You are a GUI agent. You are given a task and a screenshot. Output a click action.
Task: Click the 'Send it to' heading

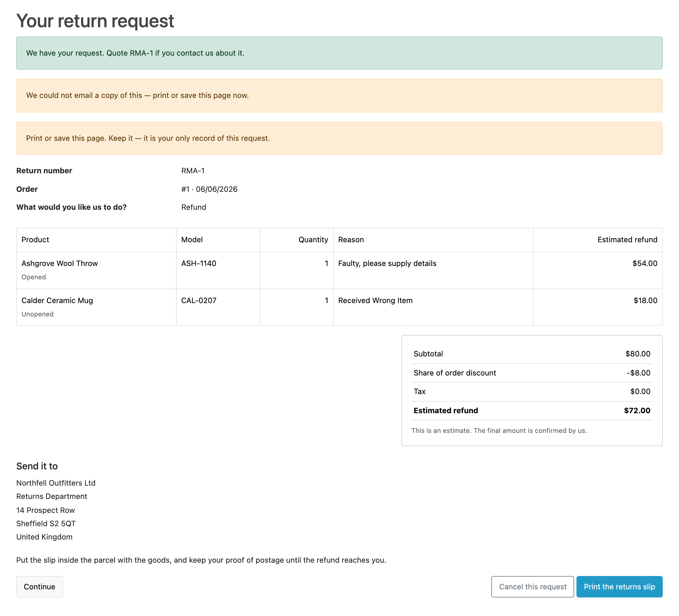click(37, 466)
